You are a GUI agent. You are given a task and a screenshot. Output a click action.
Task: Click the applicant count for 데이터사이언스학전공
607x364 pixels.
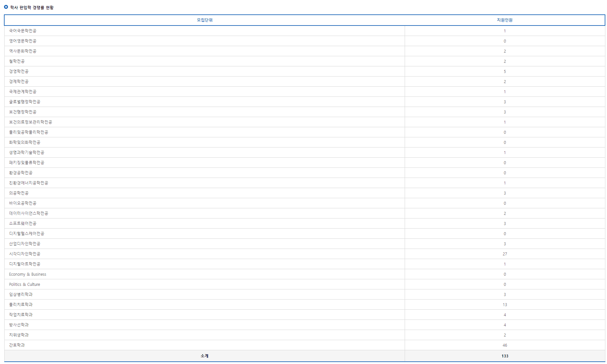505,214
